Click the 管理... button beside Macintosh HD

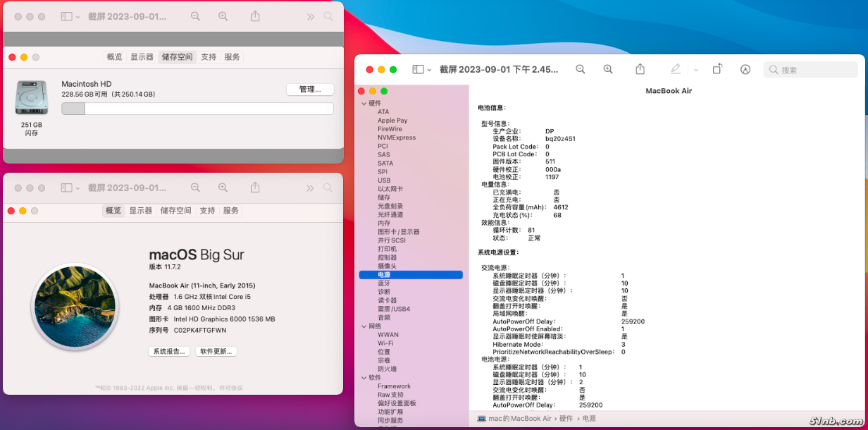[310, 90]
